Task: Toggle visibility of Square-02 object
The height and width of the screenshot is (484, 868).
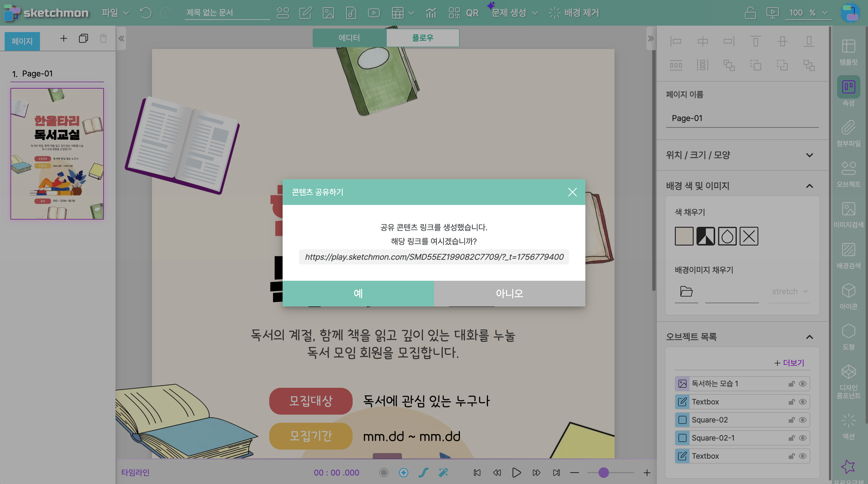Action: 803,420
